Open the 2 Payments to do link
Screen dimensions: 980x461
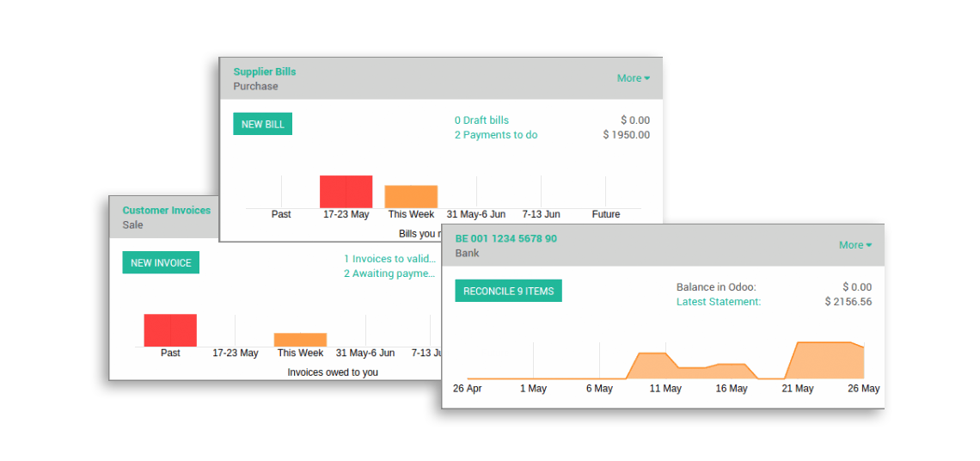coord(495,135)
